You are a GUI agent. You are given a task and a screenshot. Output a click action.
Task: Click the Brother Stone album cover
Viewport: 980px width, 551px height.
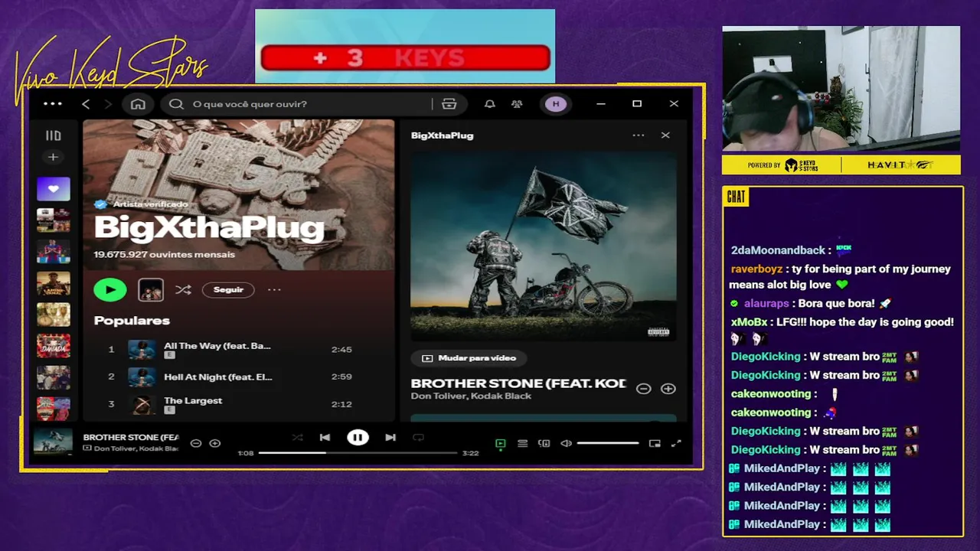pos(544,246)
